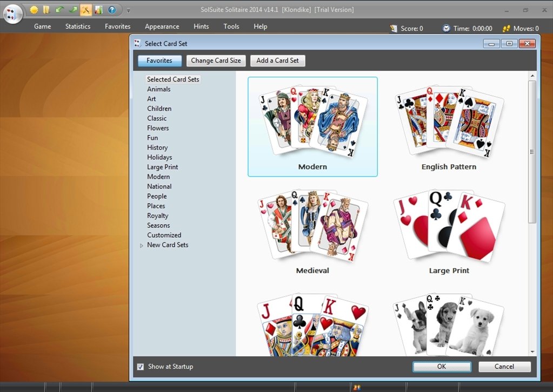Screen dimensions: 553x392
Task: Open the Help menu
Action: click(x=260, y=26)
